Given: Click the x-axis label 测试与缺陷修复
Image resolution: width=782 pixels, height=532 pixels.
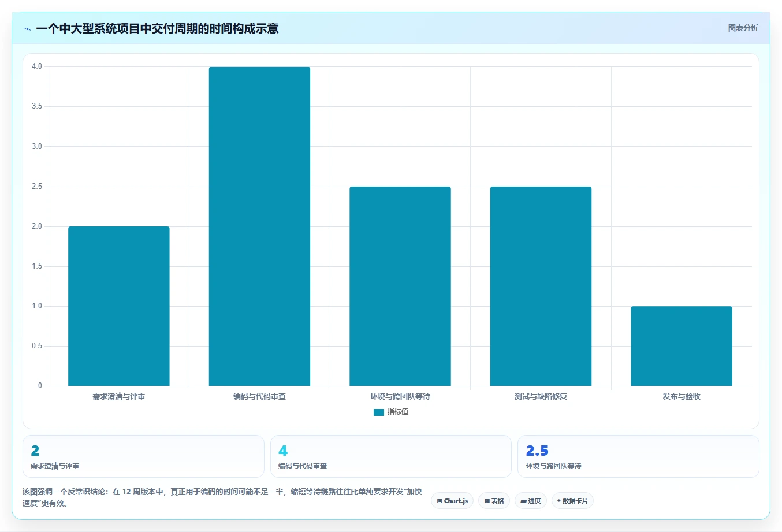Looking at the screenshot, I should click(541, 396).
